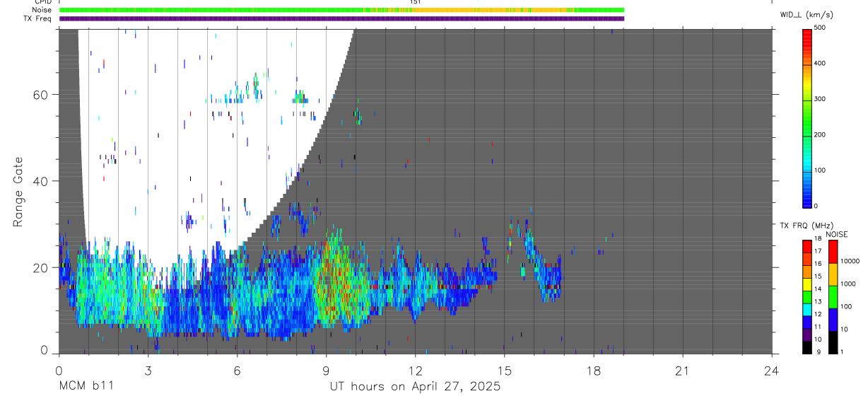Click the spectral width rainbow colorbar
Image resolution: width=868 pixels, height=401 pixels.
tap(807, 117)
